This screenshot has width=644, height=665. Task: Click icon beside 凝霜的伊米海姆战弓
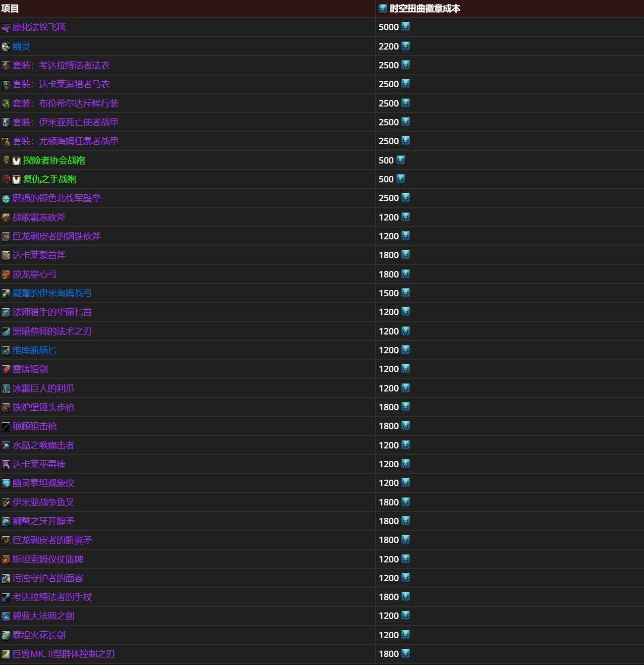tap(6, 294)
